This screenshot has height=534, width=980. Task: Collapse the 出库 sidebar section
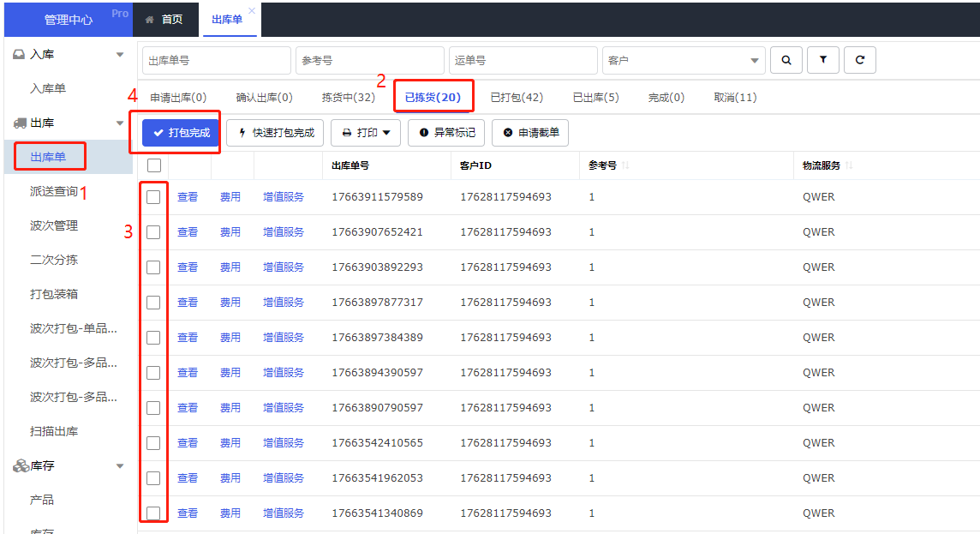120,123
